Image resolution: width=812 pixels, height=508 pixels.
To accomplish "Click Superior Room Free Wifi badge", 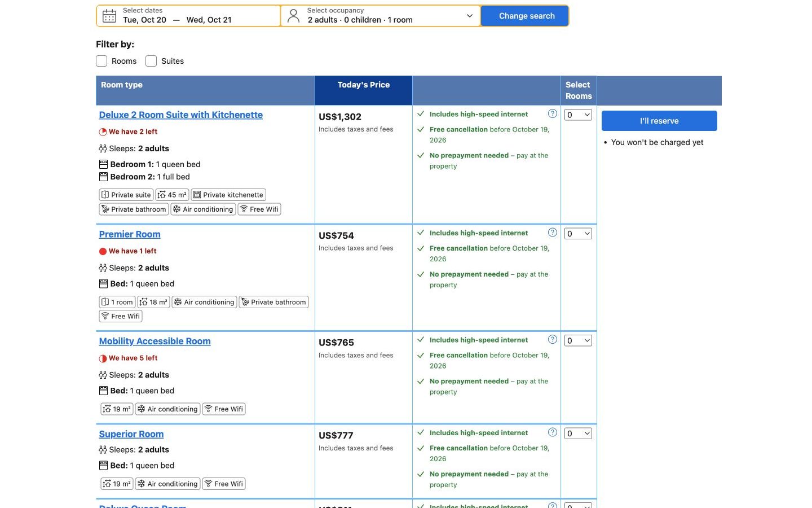I will (x=224, y=484).
